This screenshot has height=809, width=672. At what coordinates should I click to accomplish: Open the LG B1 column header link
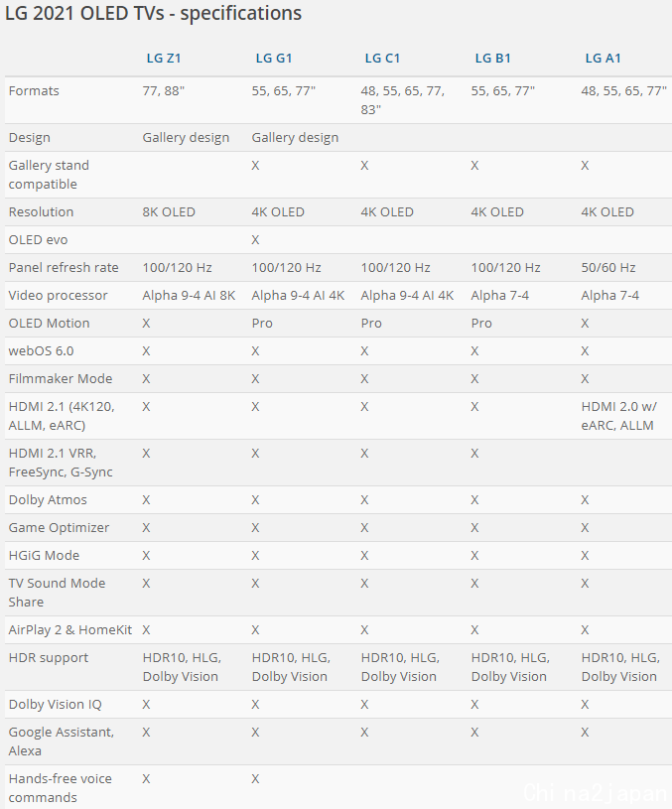492,59
